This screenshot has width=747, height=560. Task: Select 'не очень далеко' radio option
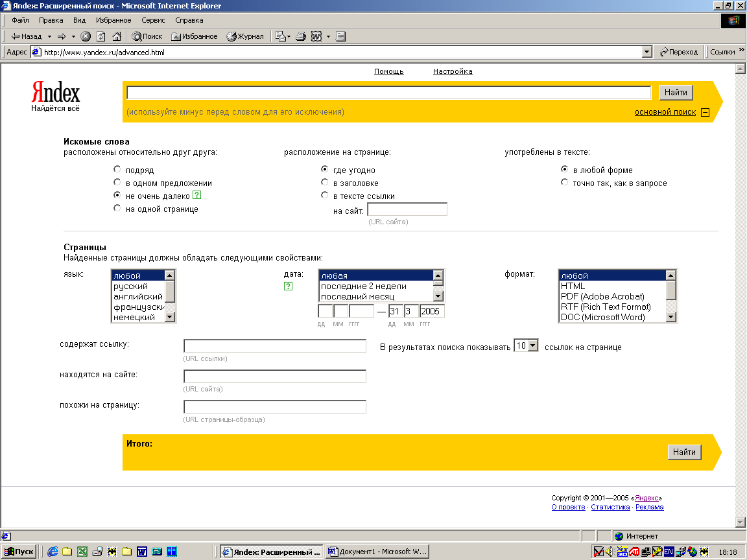pos(117,194)
